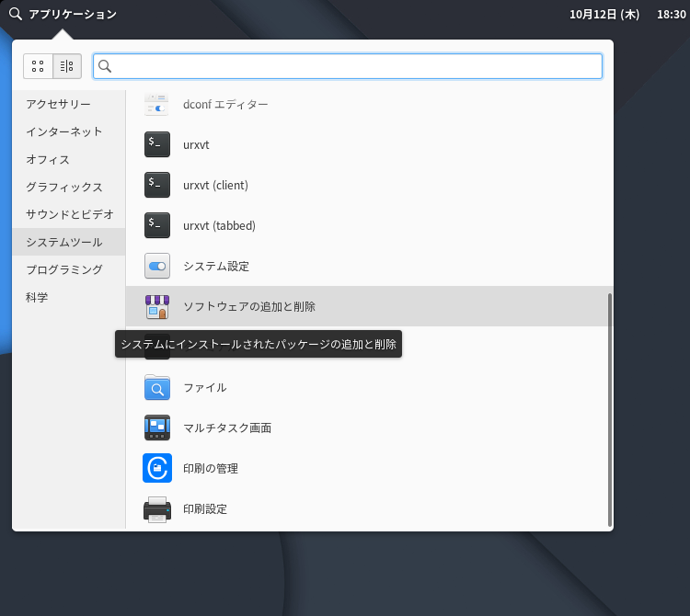Click the ファイル label

pos(204,387)
